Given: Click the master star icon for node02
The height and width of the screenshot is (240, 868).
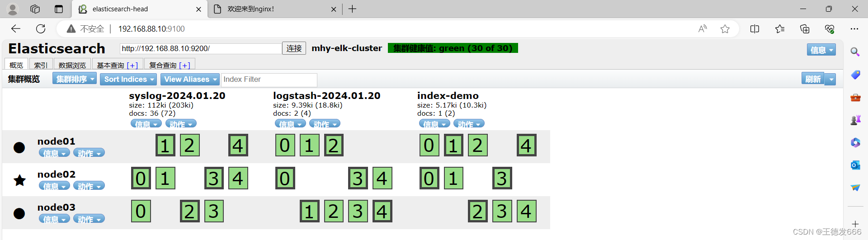Looking at the screenshot, I should click(x=19, y=180).
